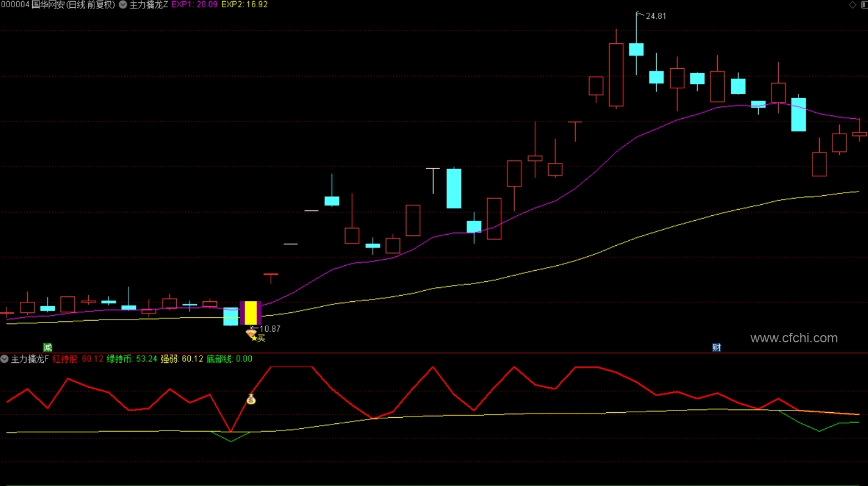Open the dropdown arrow beside 主力擒龙Z
The height and width of the screenshot is (486, 868).
[123, 4]
